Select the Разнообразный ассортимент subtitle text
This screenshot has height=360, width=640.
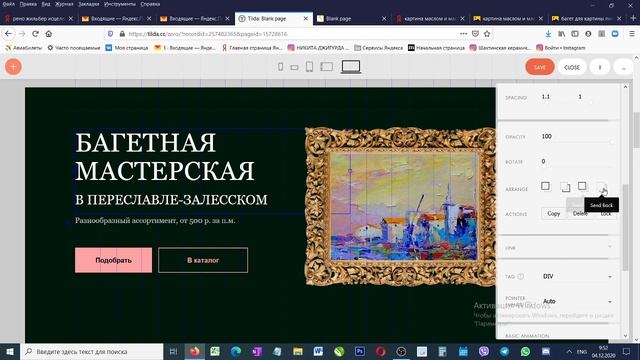coord(155,220)
